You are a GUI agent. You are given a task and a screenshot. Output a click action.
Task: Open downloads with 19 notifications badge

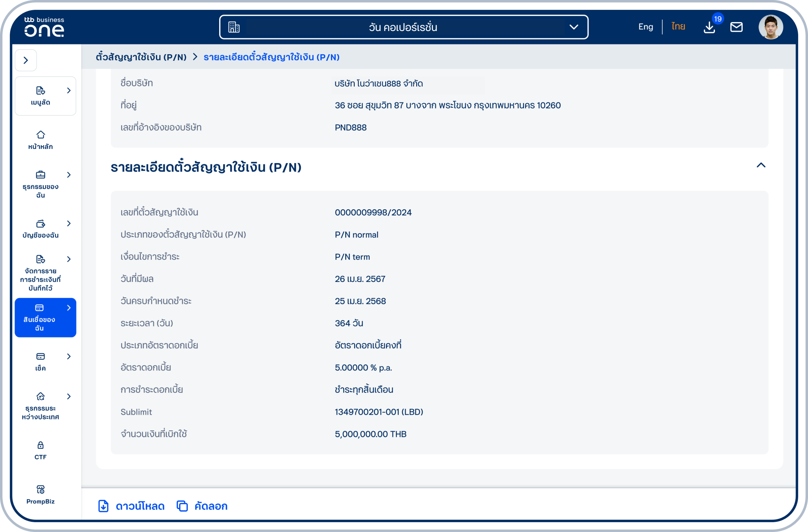click(709, 27)
